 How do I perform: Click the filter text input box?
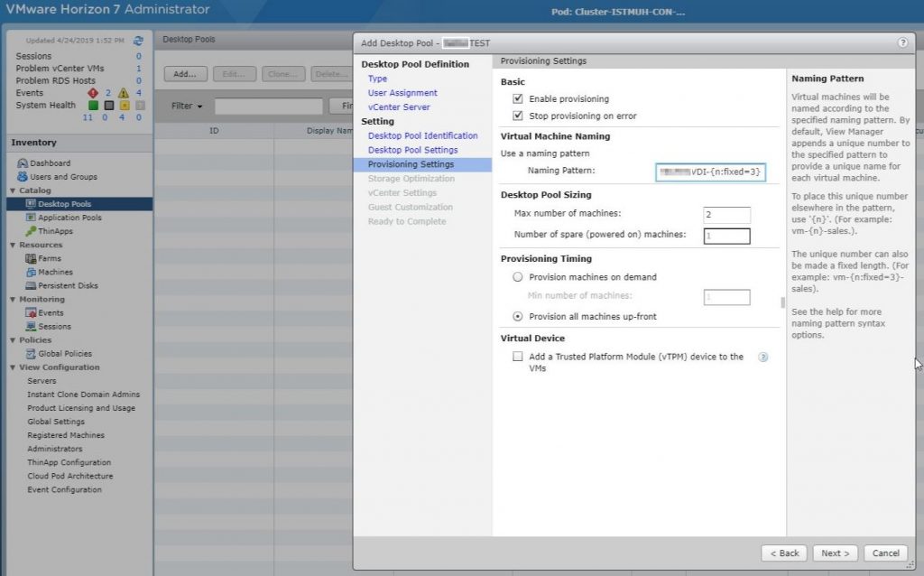[269, 107]
